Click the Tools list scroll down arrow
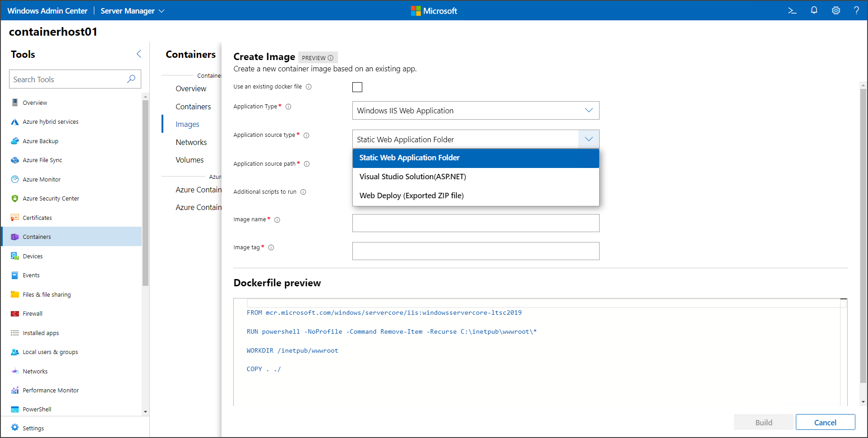This screenshot has height=438, width=868. (145, 411)
